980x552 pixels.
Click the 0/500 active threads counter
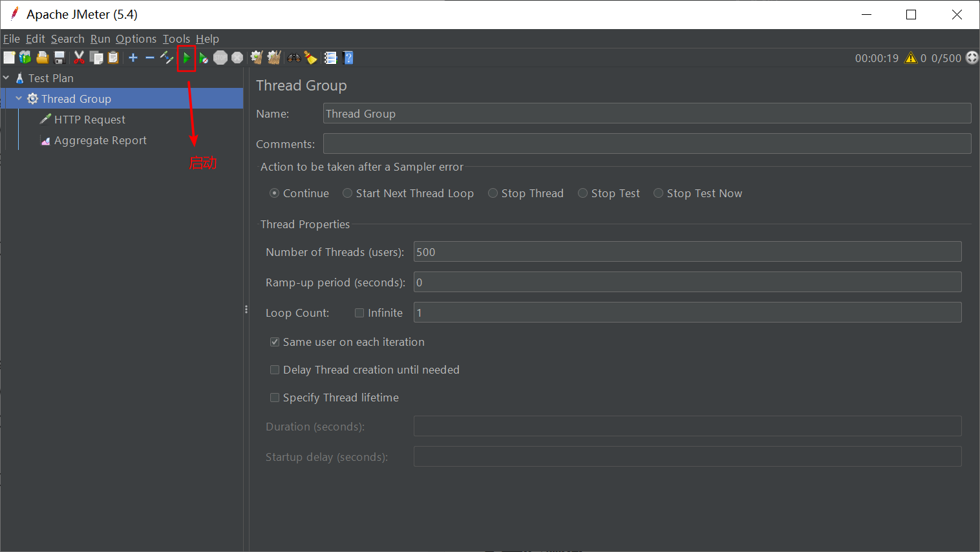(x=946, y=58)
